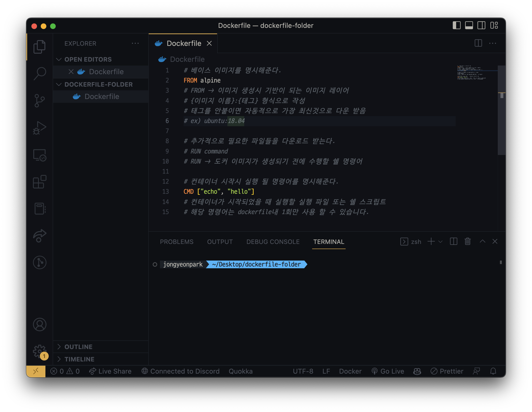This screenshot has width=532, height=412.
Task: Open the Extensions view
Action: tap(40, 182)
